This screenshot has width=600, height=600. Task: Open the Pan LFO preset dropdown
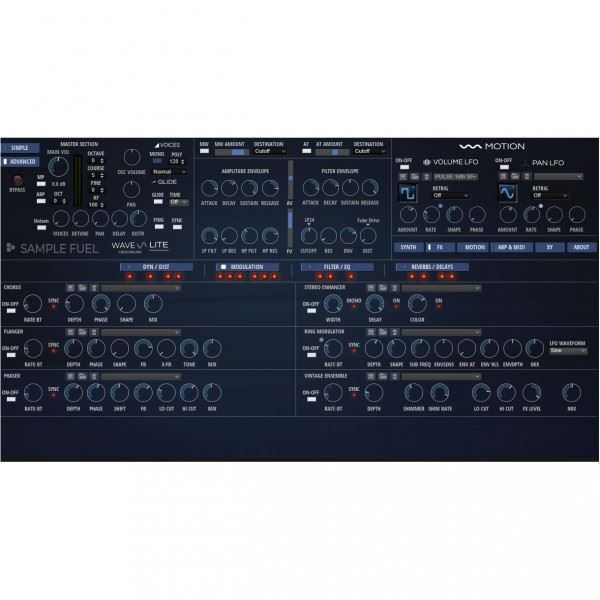click(x=558, y=176)
